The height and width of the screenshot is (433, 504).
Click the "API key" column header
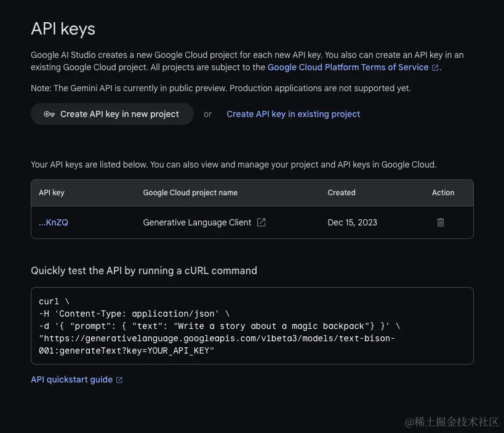tap(52, 193)
